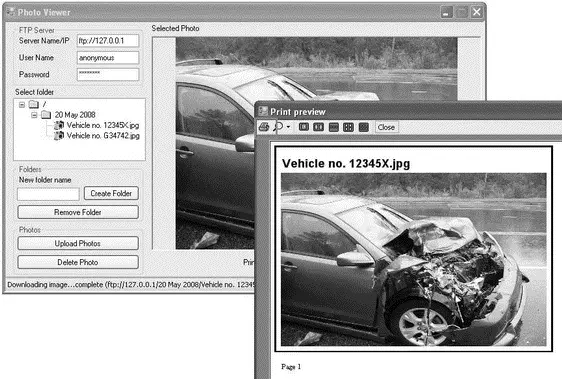
Task: Click the Upload Photos button
Action: click(78, 243)
